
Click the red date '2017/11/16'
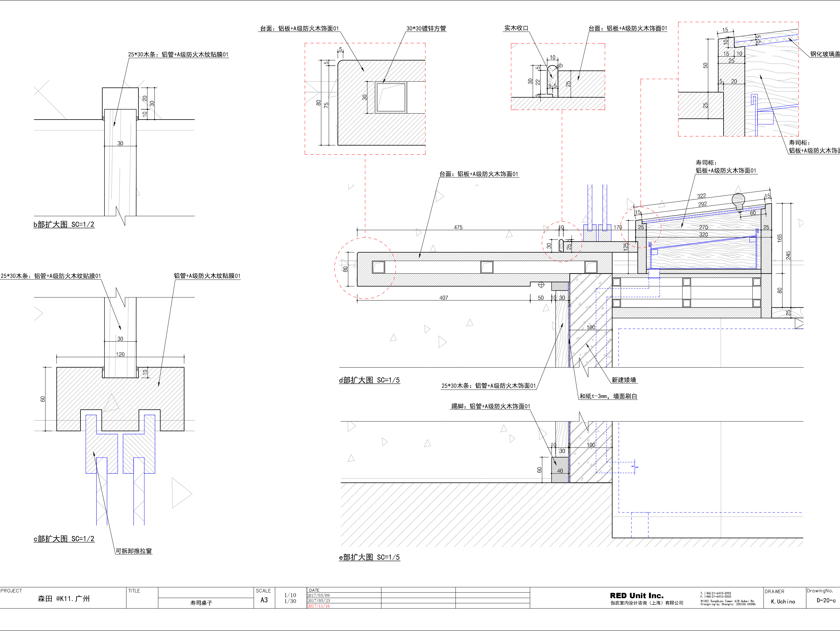coord(319,606)
